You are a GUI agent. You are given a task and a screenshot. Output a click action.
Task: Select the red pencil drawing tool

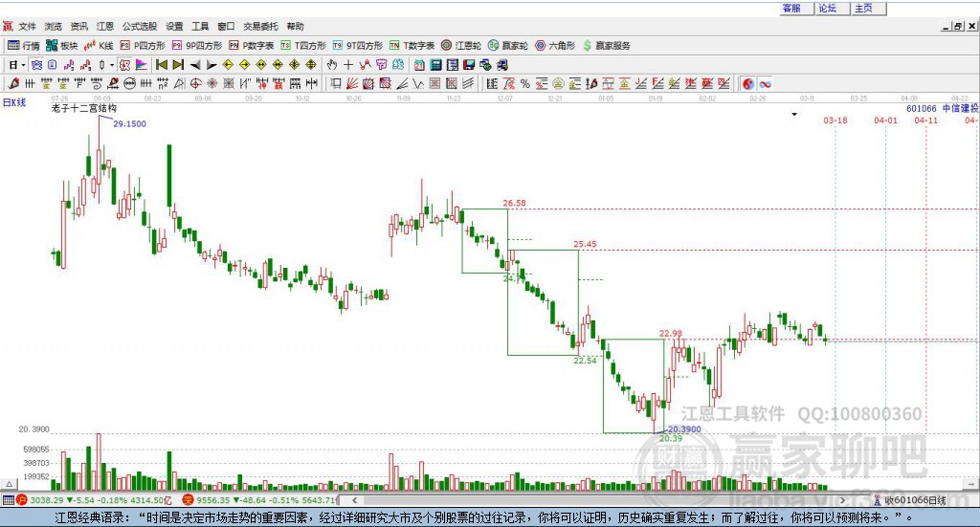(x=13, y=83)
